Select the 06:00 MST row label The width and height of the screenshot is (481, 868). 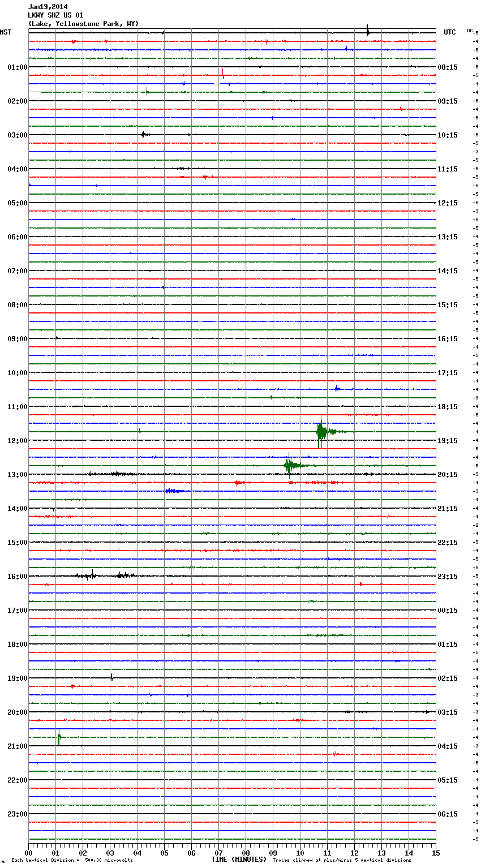pyautogui.click(x=17, y=237)
